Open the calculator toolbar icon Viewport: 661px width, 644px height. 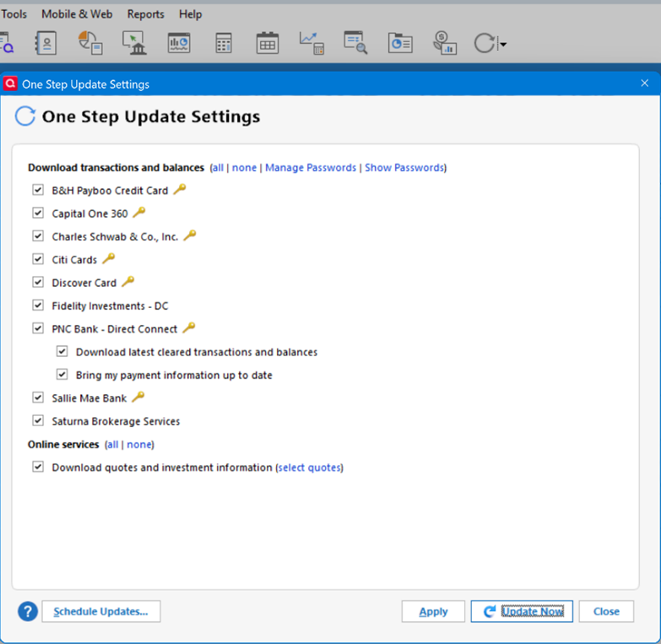pyautogui.click(x=224, y=42)
